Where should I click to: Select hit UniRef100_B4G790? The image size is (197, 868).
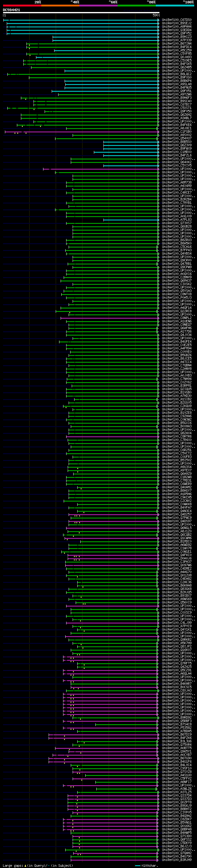coord(176,857)
